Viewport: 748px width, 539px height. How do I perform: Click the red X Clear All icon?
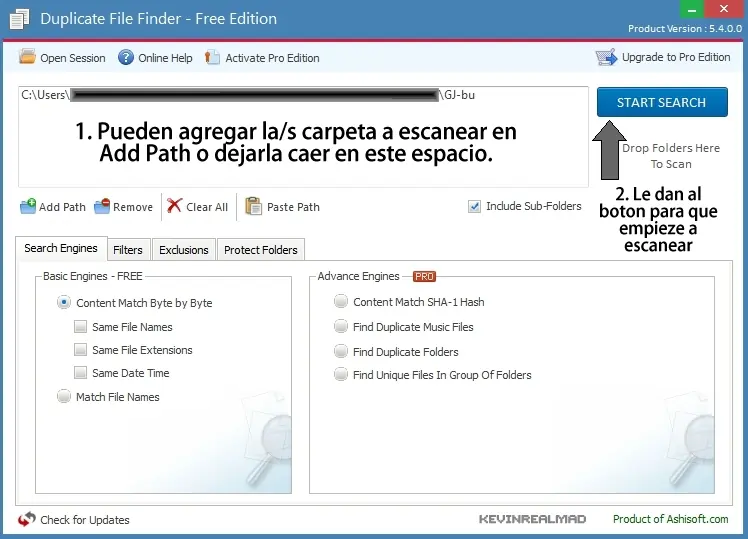click(x=174, y=206)
